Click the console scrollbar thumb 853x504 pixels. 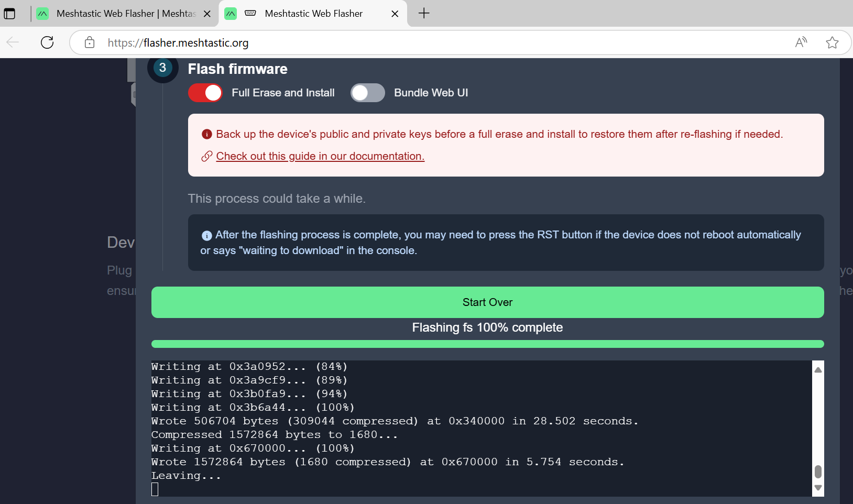[x=818, y=472]
